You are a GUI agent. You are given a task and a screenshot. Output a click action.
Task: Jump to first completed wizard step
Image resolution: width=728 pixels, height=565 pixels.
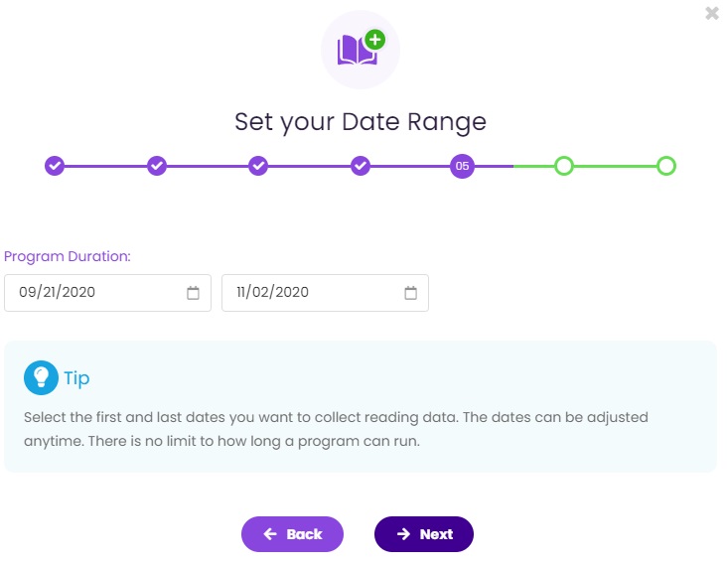tap(55, 166)
